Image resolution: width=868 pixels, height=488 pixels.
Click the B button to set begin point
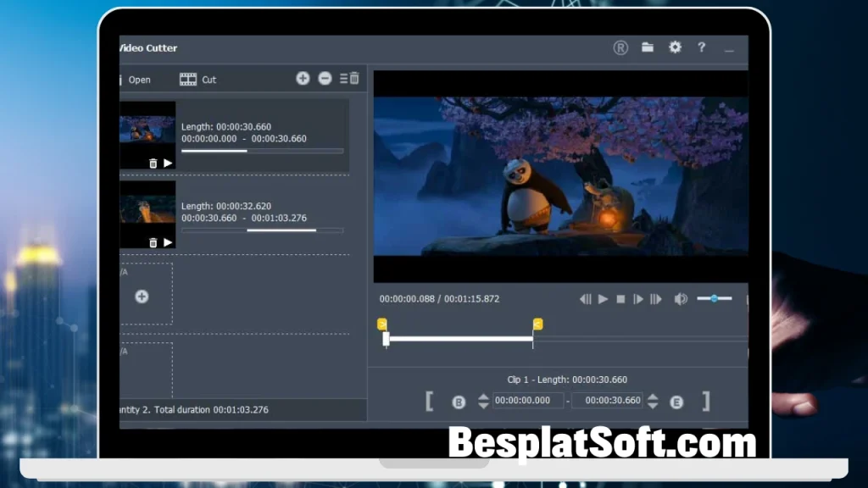coord(459,402)
